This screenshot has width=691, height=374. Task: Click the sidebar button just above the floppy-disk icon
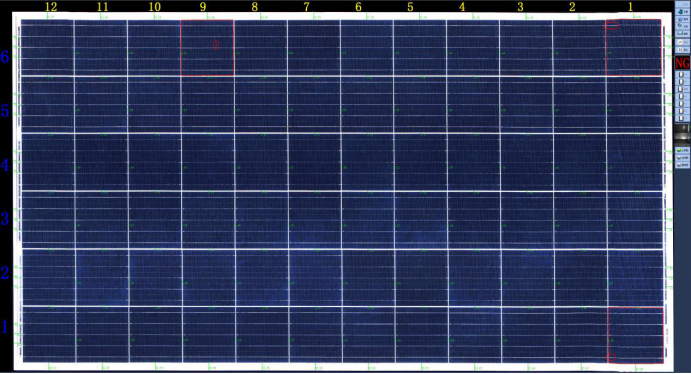[x=682, y=26]
